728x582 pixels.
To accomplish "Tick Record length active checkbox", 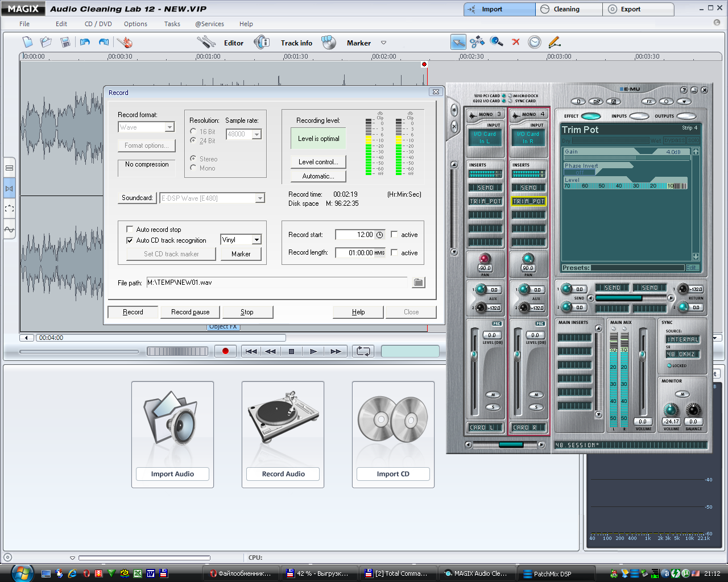I will [x=394, y=252].
